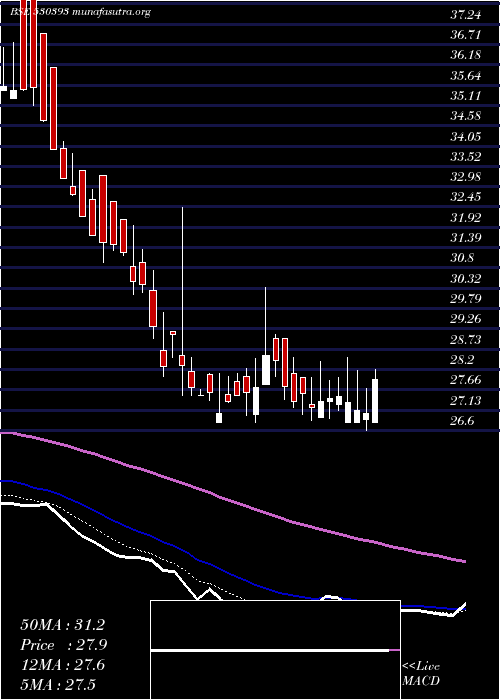
Task: Select the 27.13 axis label
Action: [x=465, y=401]
